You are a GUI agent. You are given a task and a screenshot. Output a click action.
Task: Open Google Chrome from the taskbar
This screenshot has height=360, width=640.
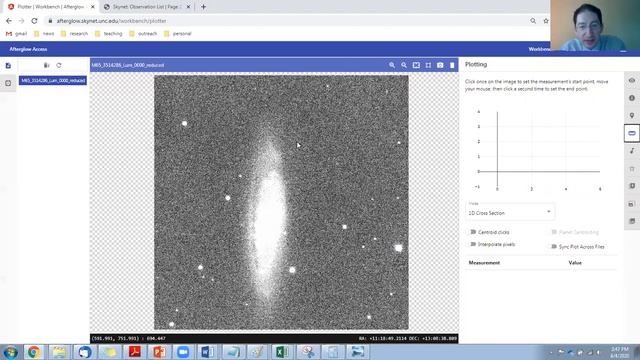(34, 352)
